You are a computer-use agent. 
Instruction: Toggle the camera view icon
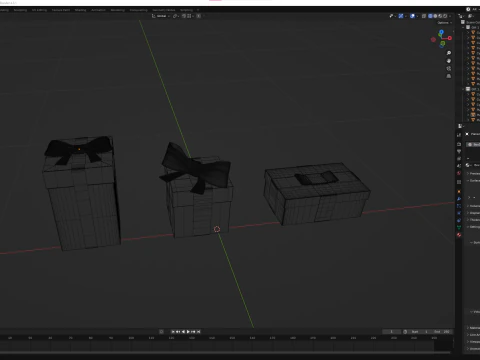click(x=449, y=68)
